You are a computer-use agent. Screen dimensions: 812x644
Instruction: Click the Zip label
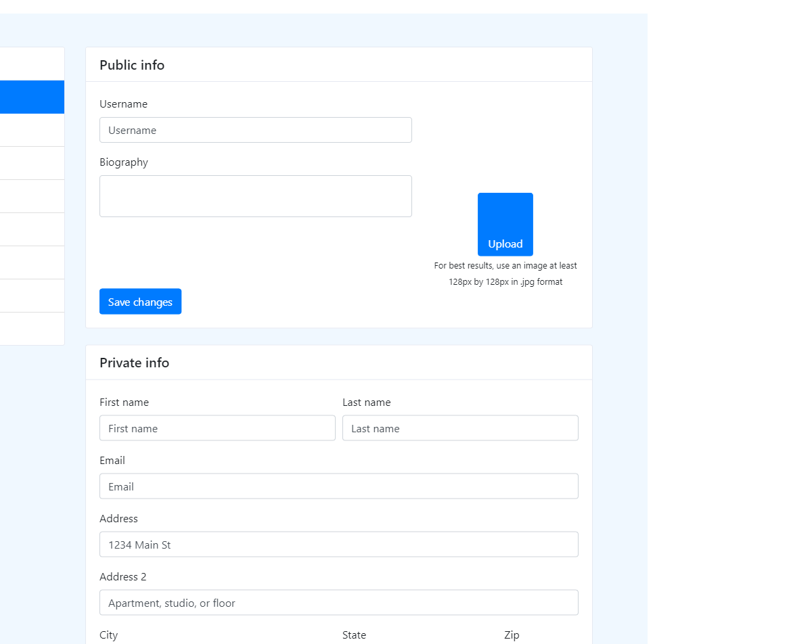512,635
